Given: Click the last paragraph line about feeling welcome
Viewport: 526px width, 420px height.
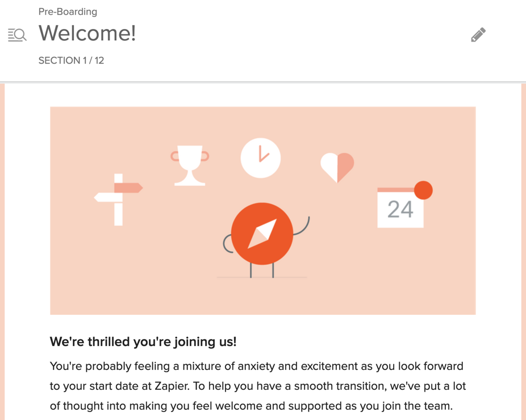Looking at the screenshot, I should (251, 406).
